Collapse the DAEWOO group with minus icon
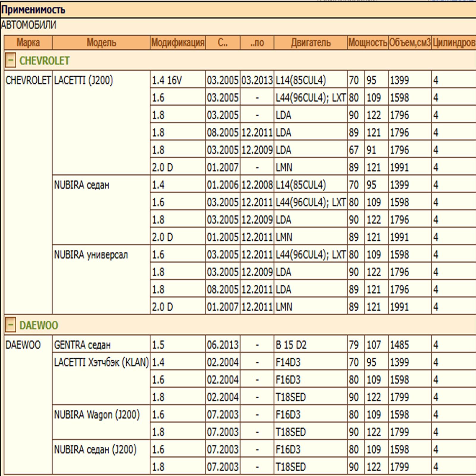The image size is (476, 476). point(10,325)
